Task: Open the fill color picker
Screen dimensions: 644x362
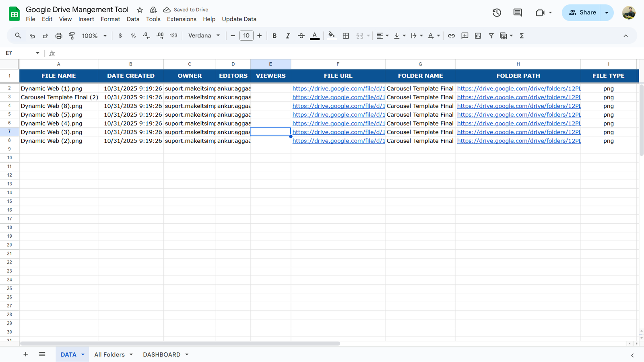Action: (x=331, y=36)
